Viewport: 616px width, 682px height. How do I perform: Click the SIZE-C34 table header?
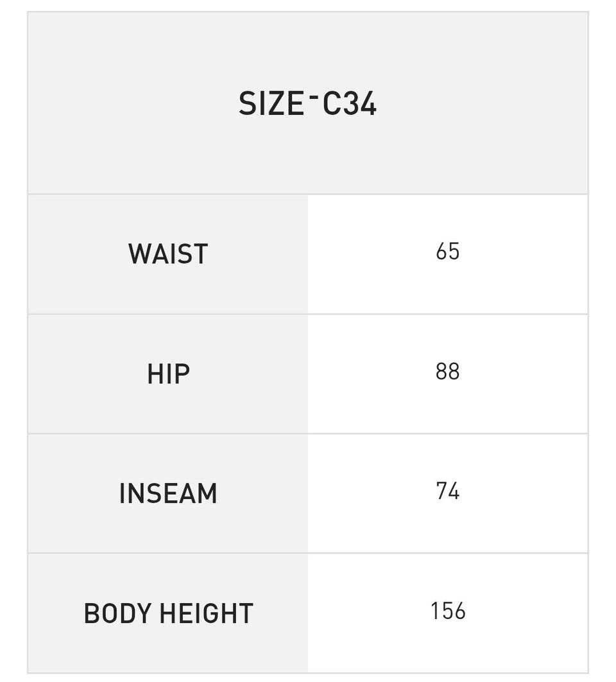pyautogui.click(x=307, y=103)
